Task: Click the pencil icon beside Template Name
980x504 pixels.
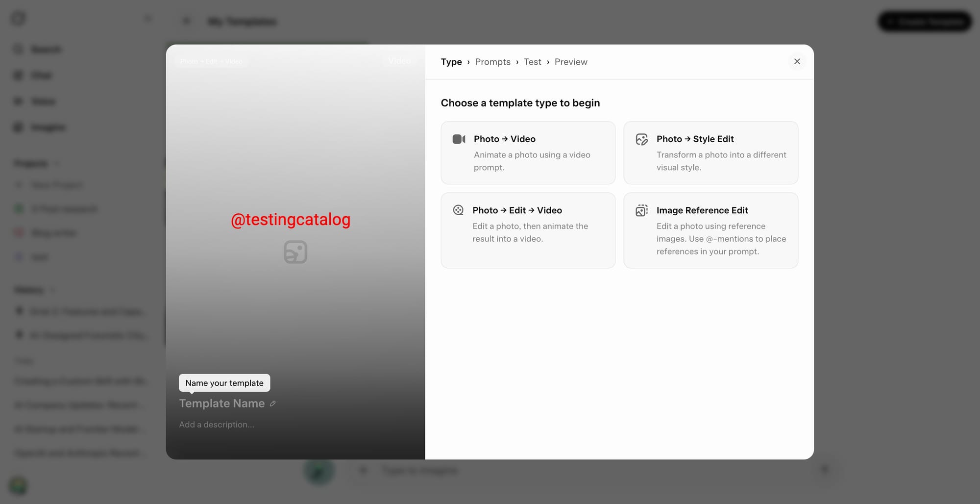Action: click(x=273, y=403)
